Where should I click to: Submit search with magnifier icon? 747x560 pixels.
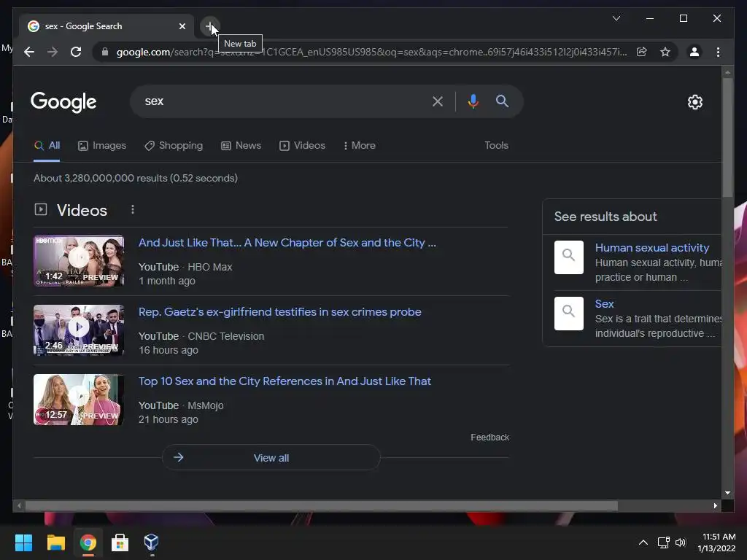click(502, 101)
